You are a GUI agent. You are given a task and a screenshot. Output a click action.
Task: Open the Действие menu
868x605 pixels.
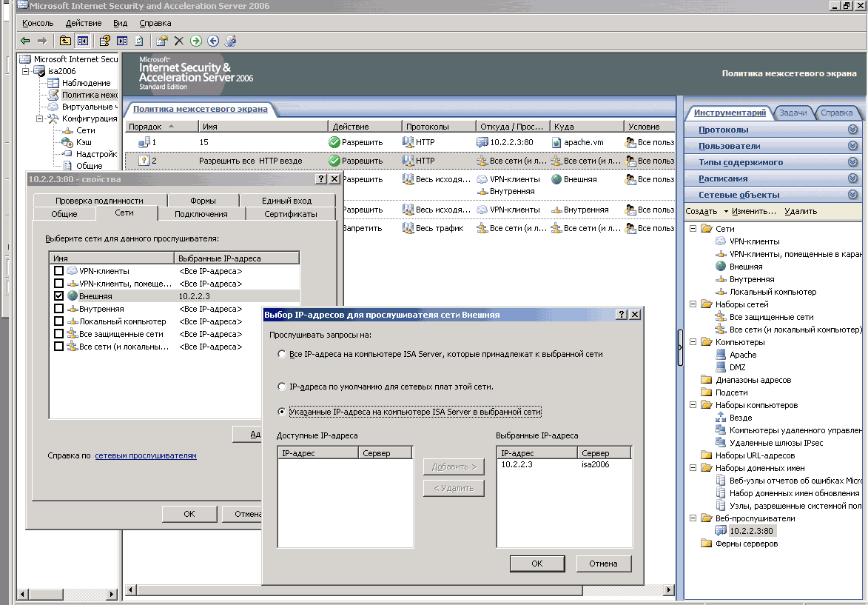coord(84,23)
